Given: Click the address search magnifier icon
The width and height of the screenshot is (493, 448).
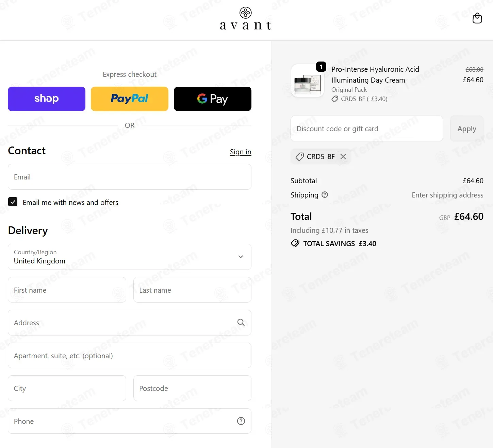Looking at the screenshot, I should tap(241, 323).
